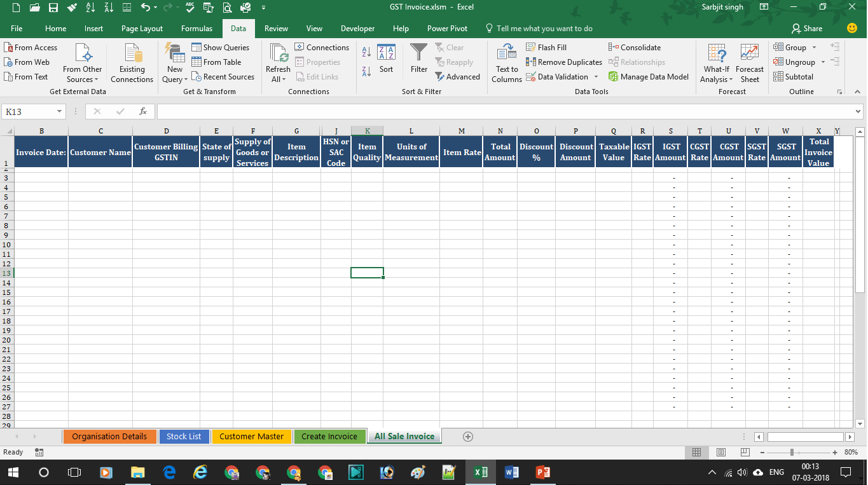Viewport: 868px width, 485px height.
Task: Open the Create Incvoice sheet
Action: pos(329,436)
